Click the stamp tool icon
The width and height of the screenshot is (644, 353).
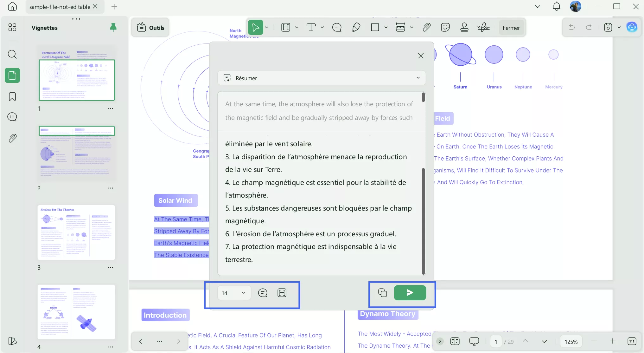click(464, 28)
